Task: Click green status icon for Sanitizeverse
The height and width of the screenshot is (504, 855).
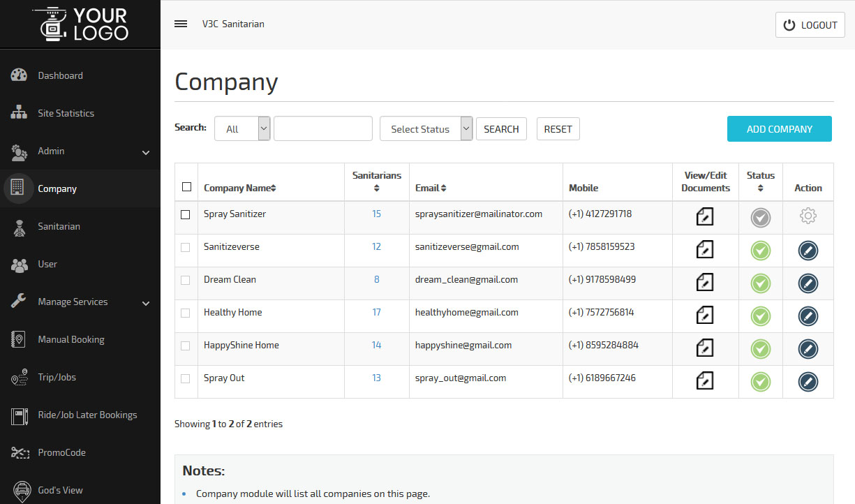Action: click(761, 251)
